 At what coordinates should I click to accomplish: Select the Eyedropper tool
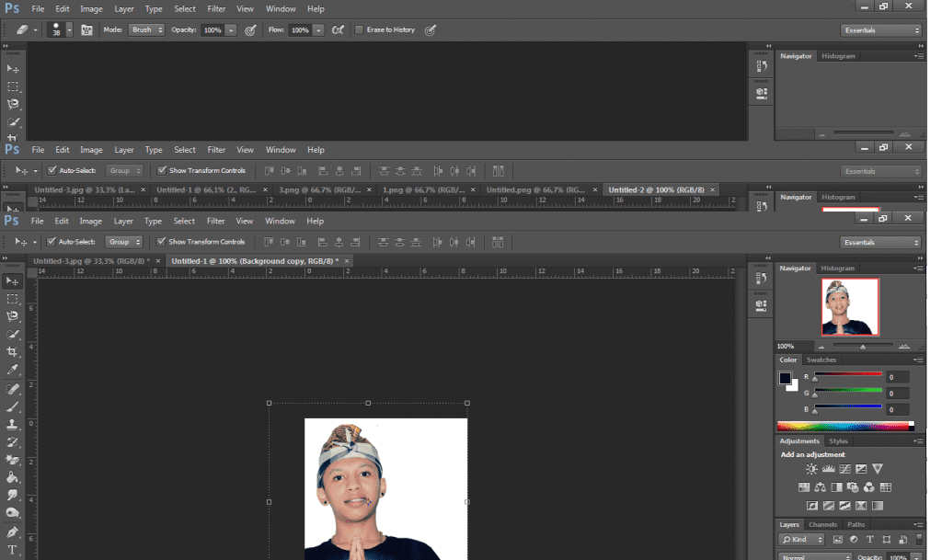click(13, 370)
